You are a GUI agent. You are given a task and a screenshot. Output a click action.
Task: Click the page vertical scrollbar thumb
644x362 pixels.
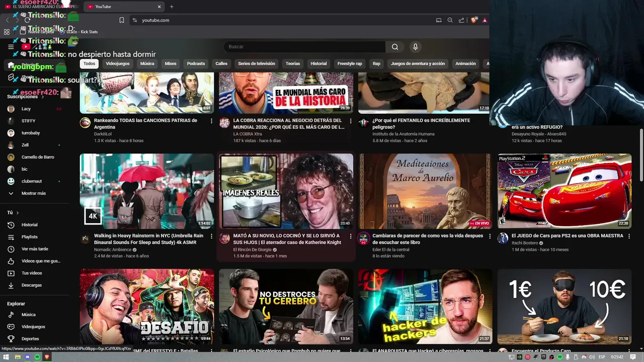pyautogui.click(x=641, y=155)
